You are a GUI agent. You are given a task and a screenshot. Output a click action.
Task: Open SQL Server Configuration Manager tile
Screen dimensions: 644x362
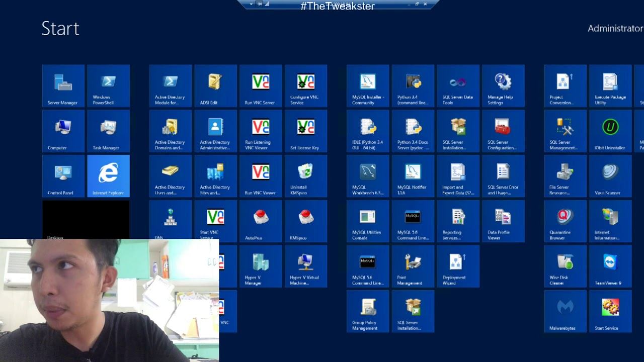503,131
